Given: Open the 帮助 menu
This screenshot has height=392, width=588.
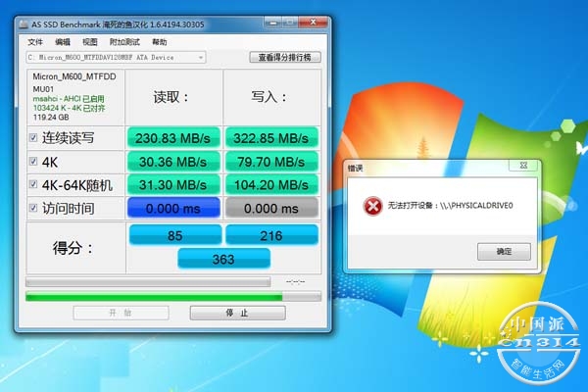Looking at the screenshot, I should tap(160, 42).
